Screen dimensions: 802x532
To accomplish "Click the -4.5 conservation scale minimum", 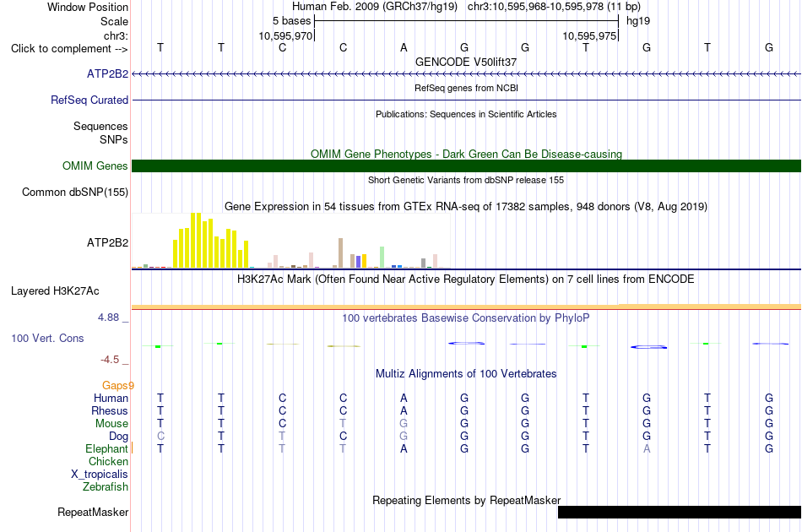I will 110,360.
